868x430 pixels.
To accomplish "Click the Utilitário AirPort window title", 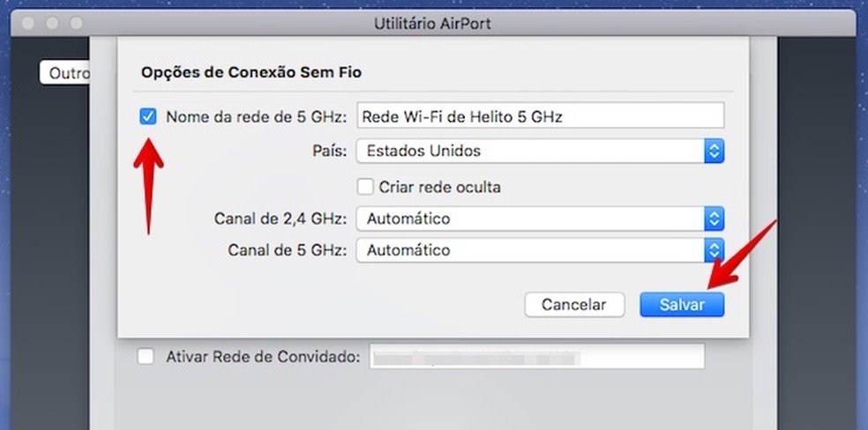I will click(x=432, y=24).
